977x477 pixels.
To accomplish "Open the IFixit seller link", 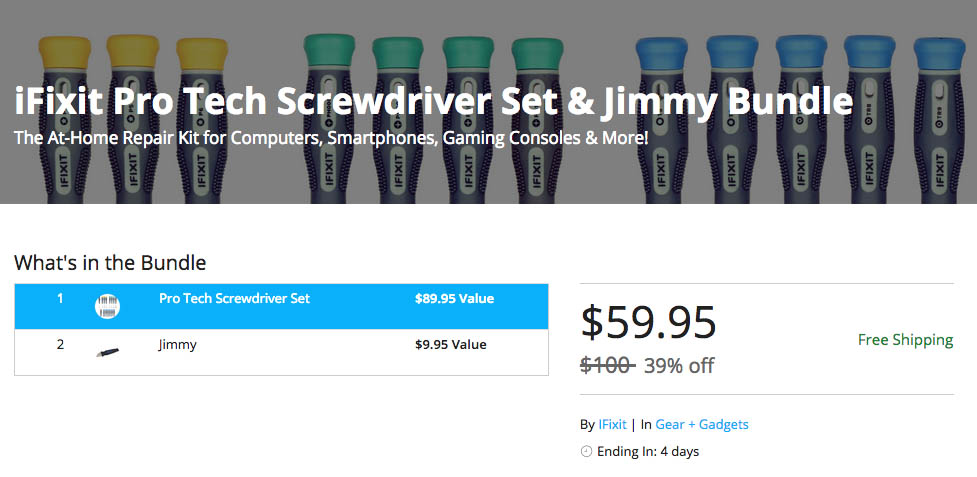I will click(612, 424).
